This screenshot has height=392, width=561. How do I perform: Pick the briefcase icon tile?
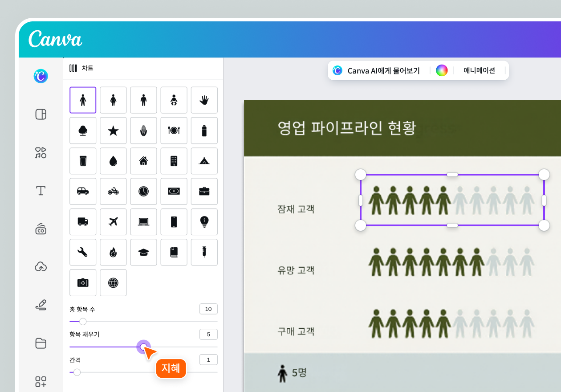204,191
